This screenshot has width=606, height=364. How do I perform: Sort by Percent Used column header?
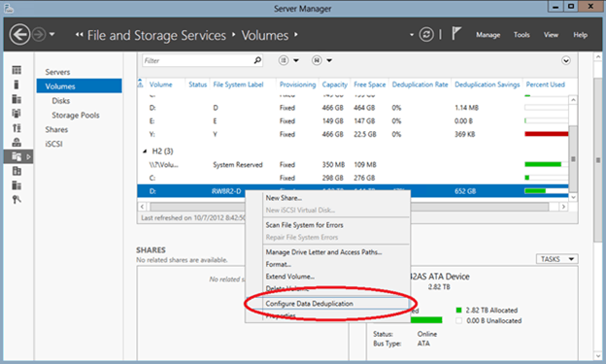click(546, 84)
